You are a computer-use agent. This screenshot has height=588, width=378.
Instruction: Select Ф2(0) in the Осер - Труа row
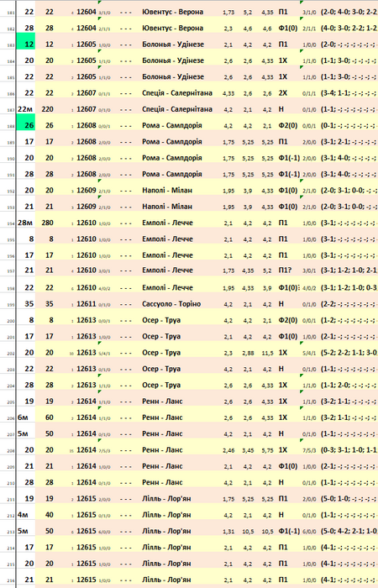point(288,320)
